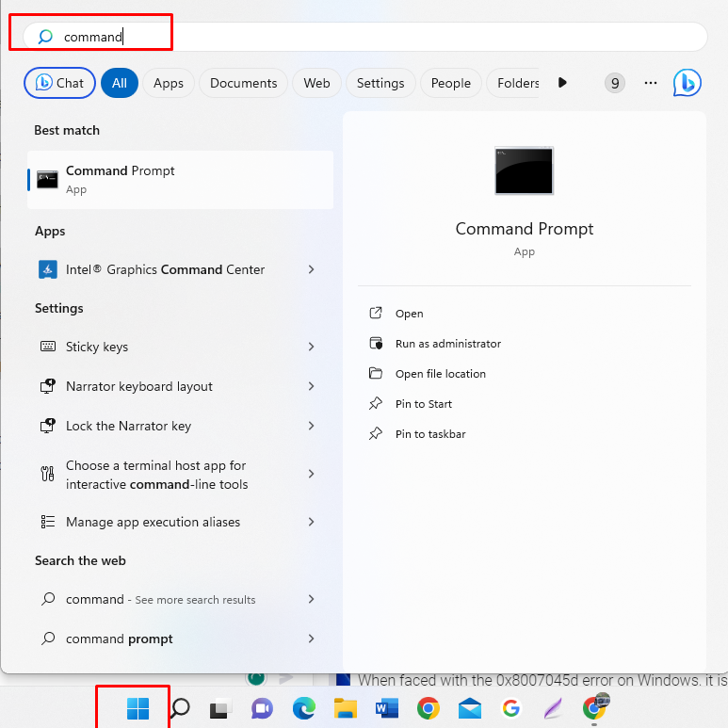Open Microsoft Edge from the taskbar
Viewport: 728px width, 728px height.
(304, 708)
